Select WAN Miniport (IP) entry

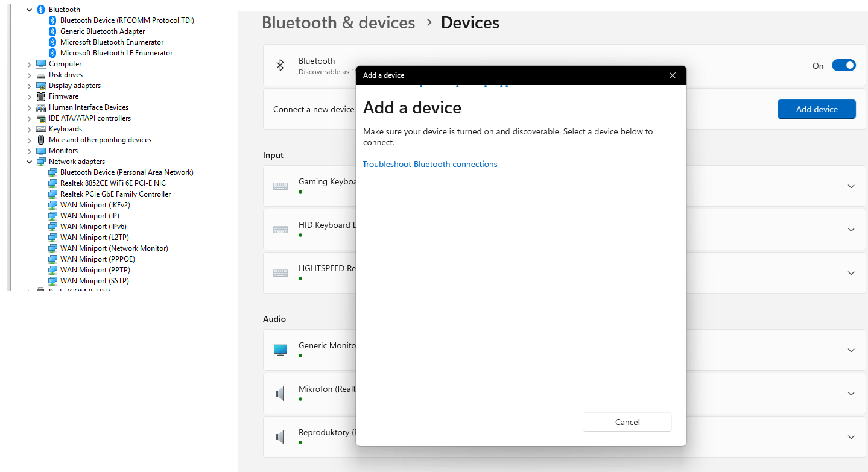click(90, 216)
